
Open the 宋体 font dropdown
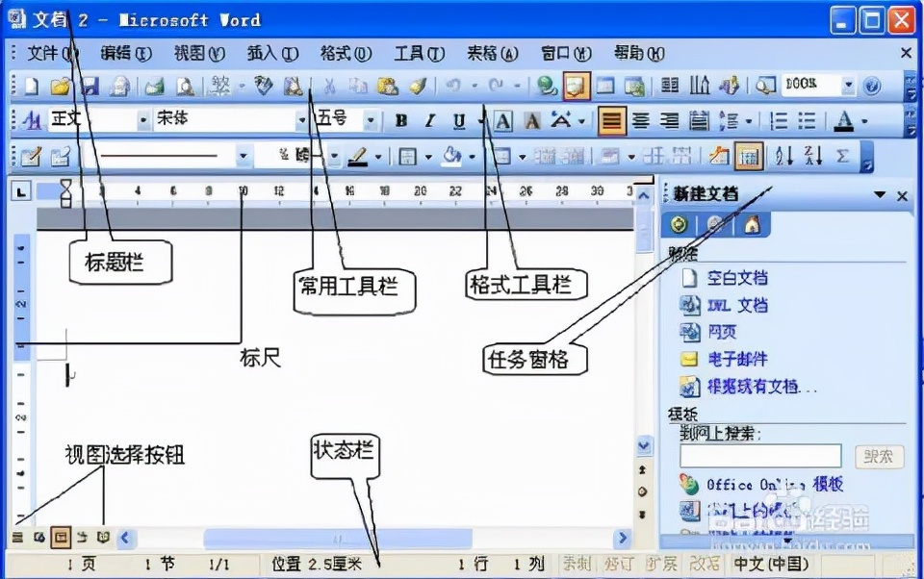click(301, 121)
